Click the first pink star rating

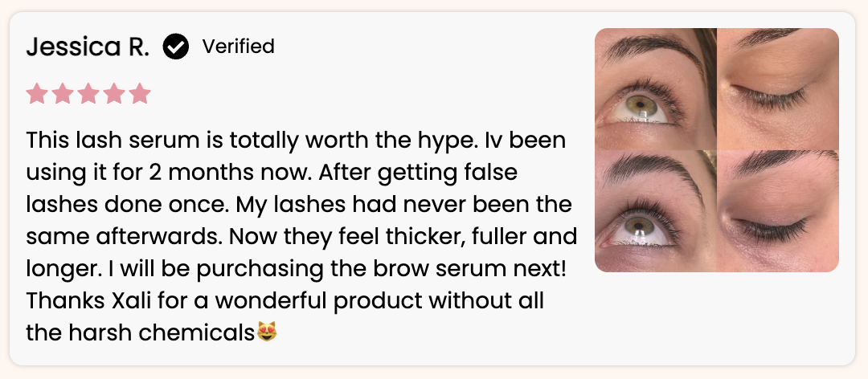coord(37,93)
